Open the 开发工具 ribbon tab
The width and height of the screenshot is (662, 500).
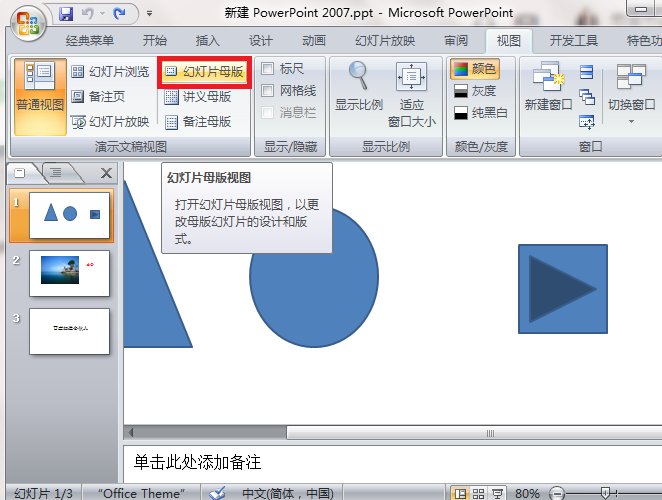(573, 41)
